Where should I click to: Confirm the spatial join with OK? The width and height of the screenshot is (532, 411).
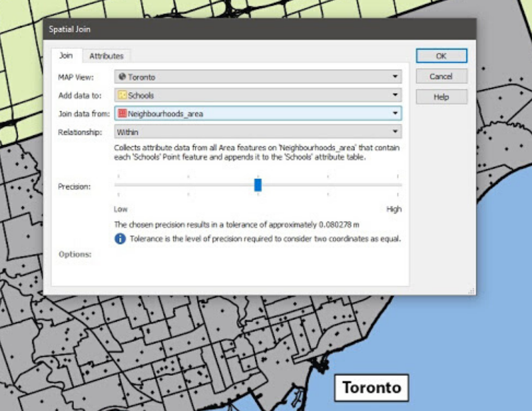pyautogui.click(x=442, y=56)
